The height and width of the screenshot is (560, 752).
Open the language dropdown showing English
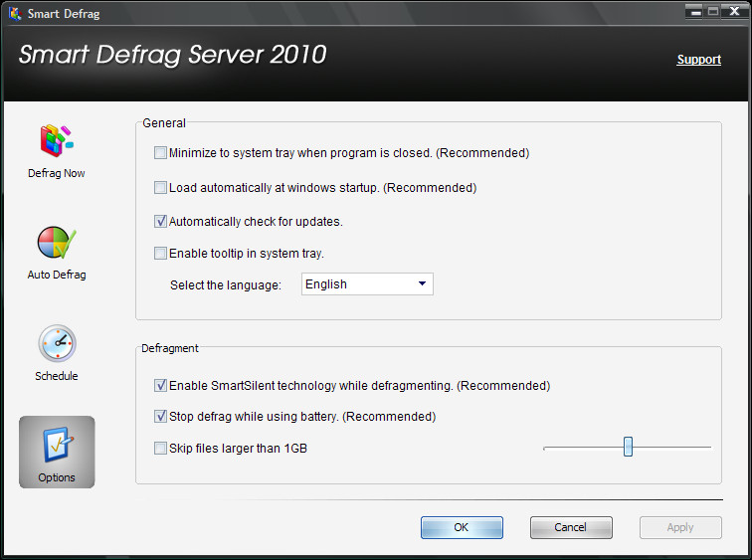[367, 284]
